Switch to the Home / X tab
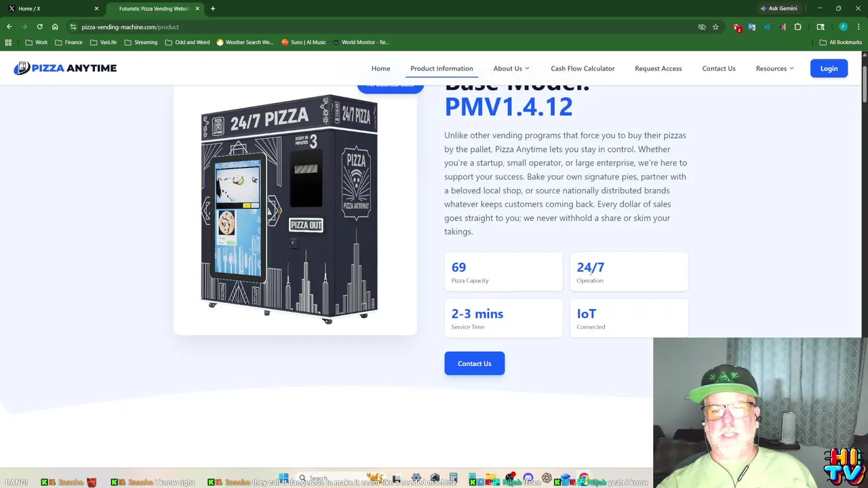The image size is (868, 488). pos(53,8)
